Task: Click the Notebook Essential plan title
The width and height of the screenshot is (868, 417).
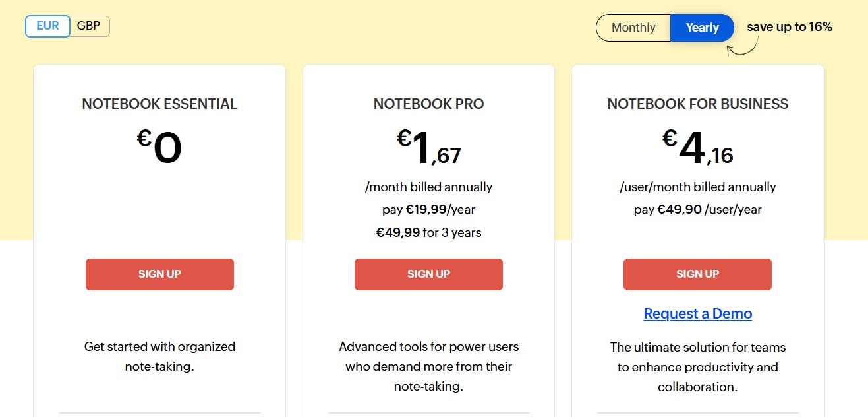Action: tap(159, 104)
